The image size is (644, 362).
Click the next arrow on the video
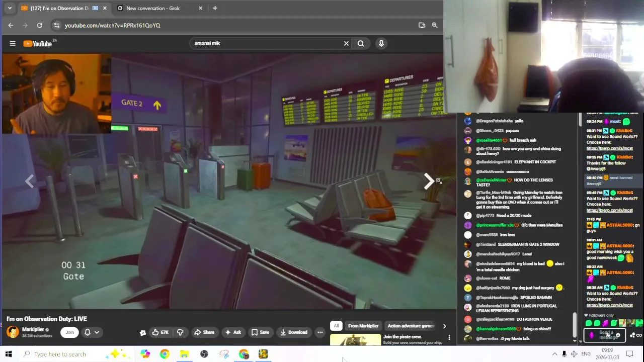tap(428, 181)
